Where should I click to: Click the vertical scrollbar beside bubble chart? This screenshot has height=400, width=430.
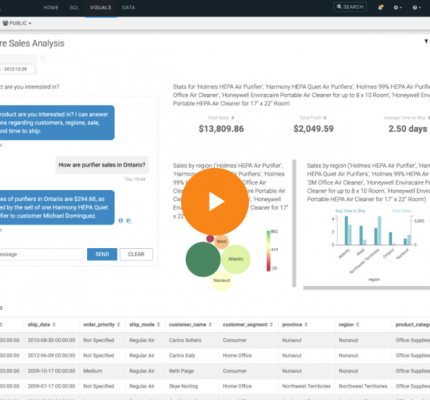pos(294,223)
